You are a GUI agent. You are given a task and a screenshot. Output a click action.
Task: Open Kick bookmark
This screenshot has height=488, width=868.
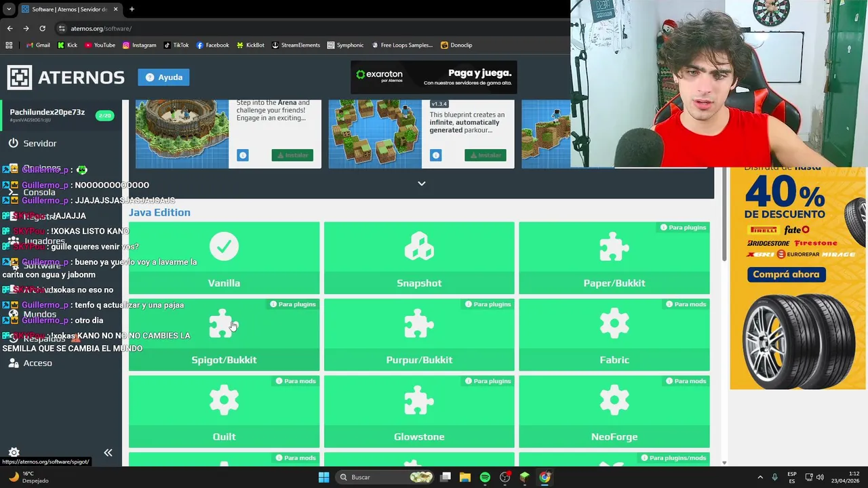(x=67, y=45)
